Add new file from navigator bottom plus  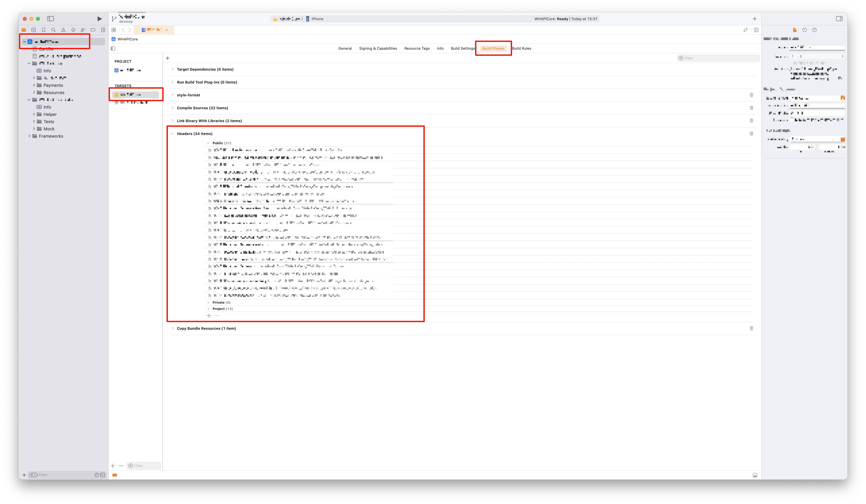tap(24, 475)
